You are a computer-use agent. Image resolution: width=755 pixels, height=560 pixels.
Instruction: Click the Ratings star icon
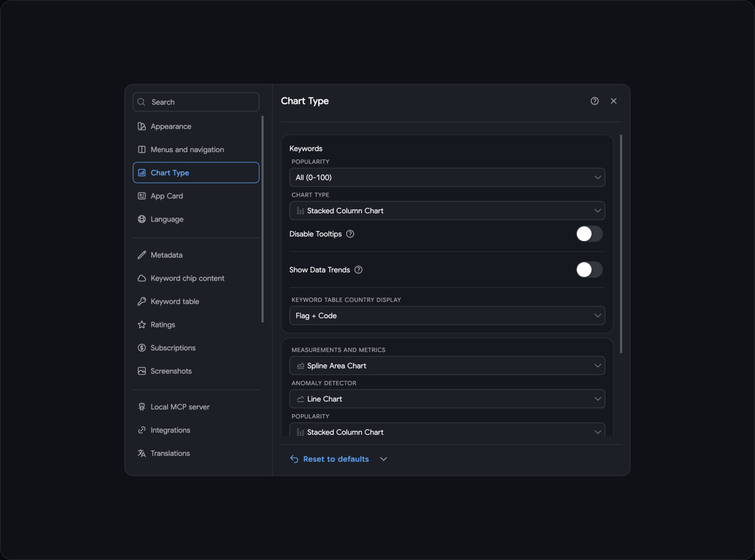pos(142,325)
